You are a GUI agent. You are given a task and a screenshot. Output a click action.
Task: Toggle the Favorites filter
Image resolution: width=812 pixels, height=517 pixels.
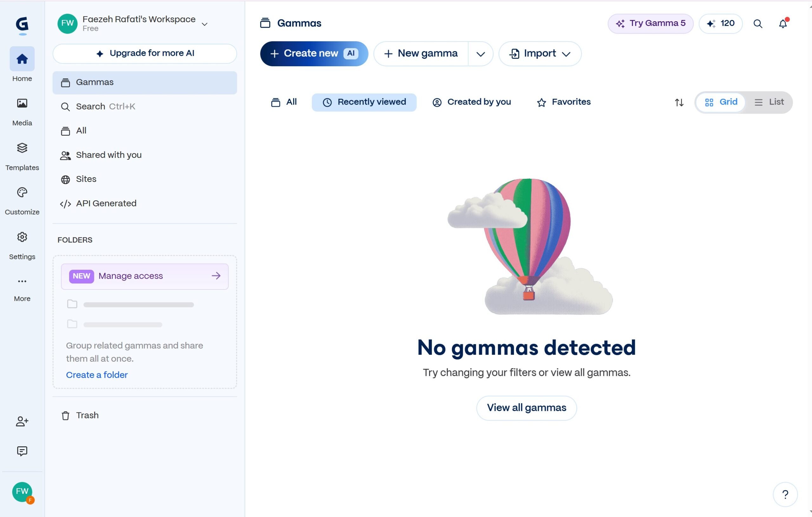[x=563, y=102]
